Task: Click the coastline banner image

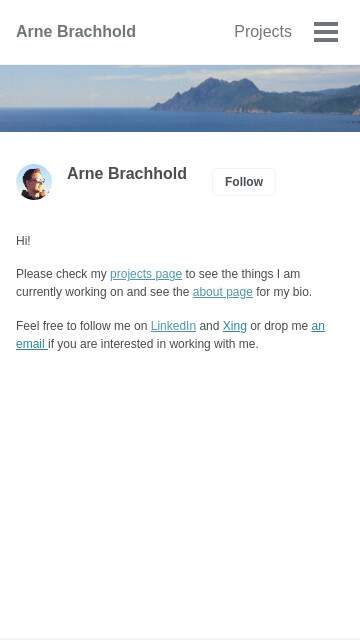Action: tap(180, 98)
